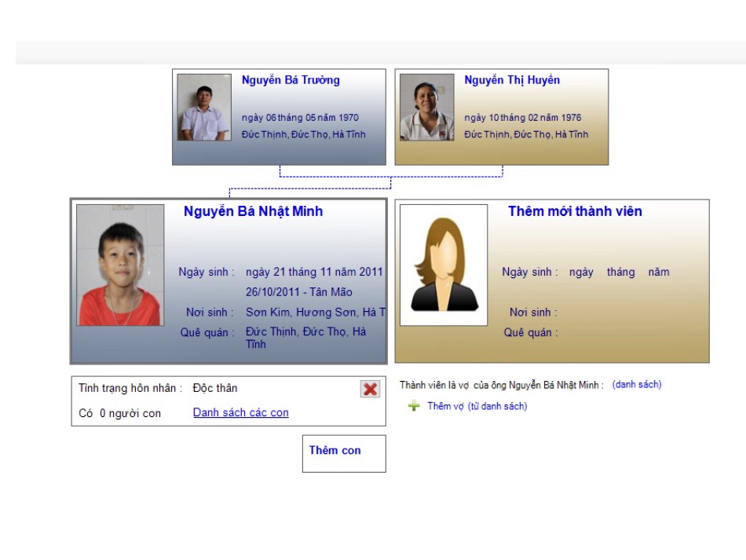Click the new member Quê quán field
Viewport: 746px width, 560px height.
[531, 332]
